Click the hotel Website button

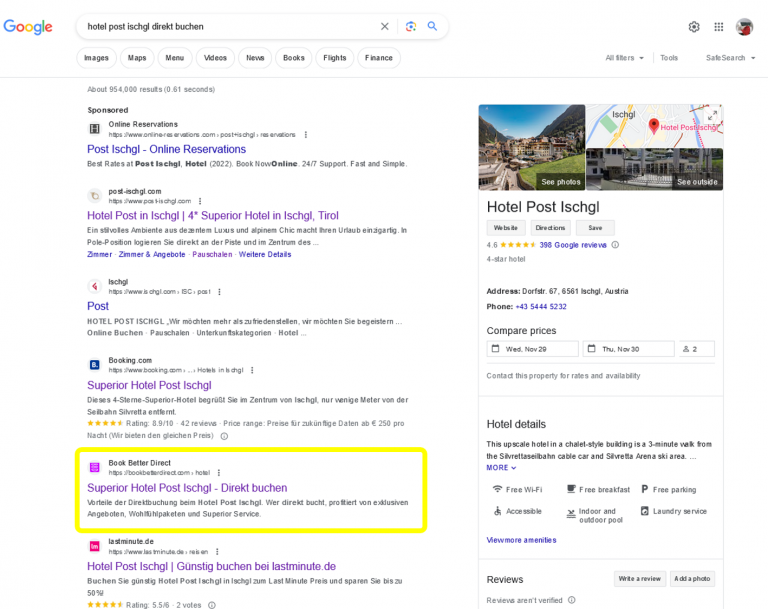505,228
